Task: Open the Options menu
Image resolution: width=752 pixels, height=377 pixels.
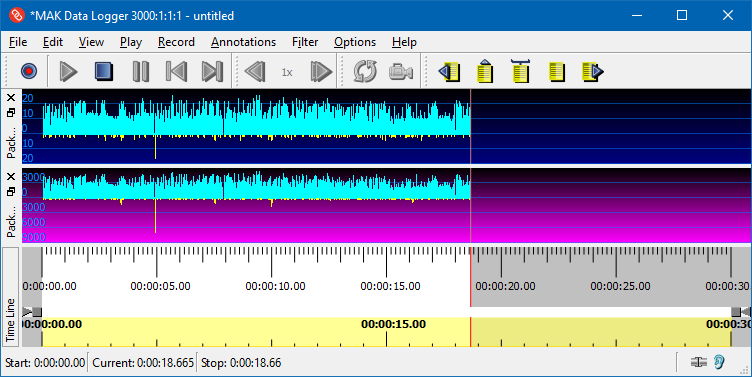Action: pos(355,42)
